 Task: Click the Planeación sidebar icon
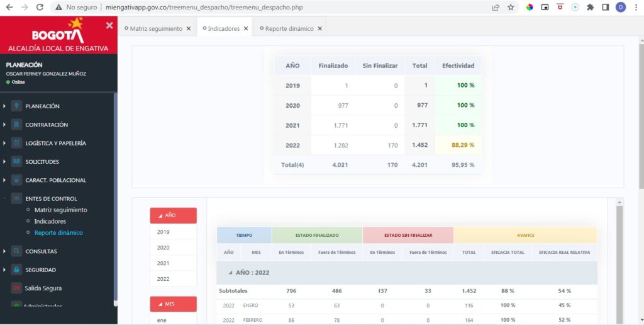click(x=16, y=106)
